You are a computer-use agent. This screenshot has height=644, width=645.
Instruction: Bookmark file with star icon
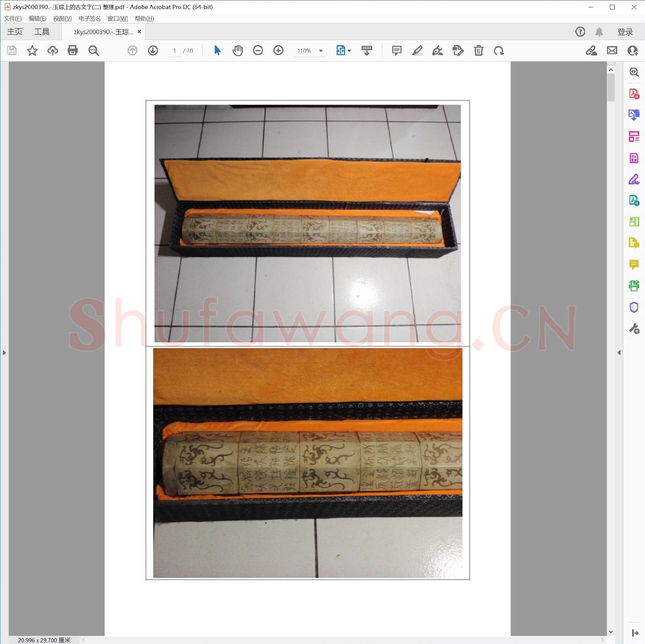[x=32, y=50]
